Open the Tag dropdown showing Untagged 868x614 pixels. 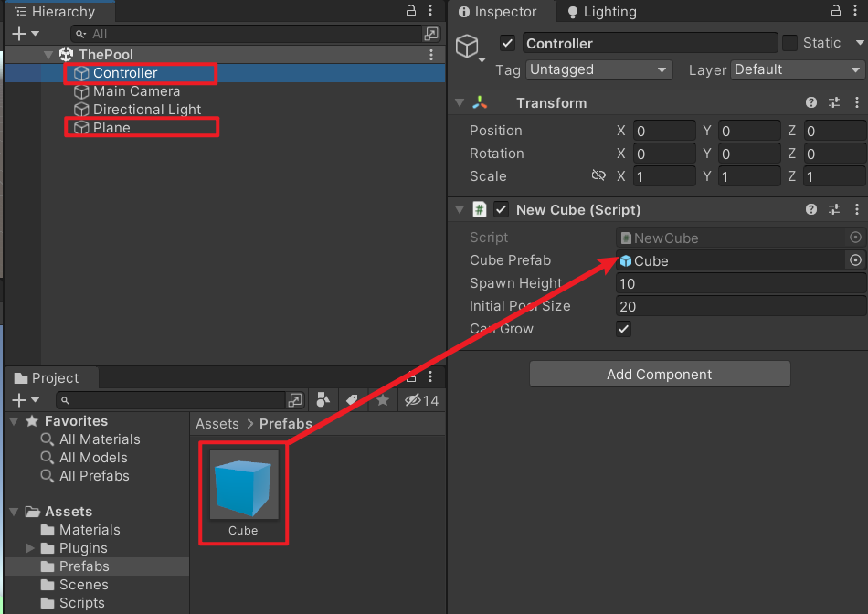(x=599, y=69)
